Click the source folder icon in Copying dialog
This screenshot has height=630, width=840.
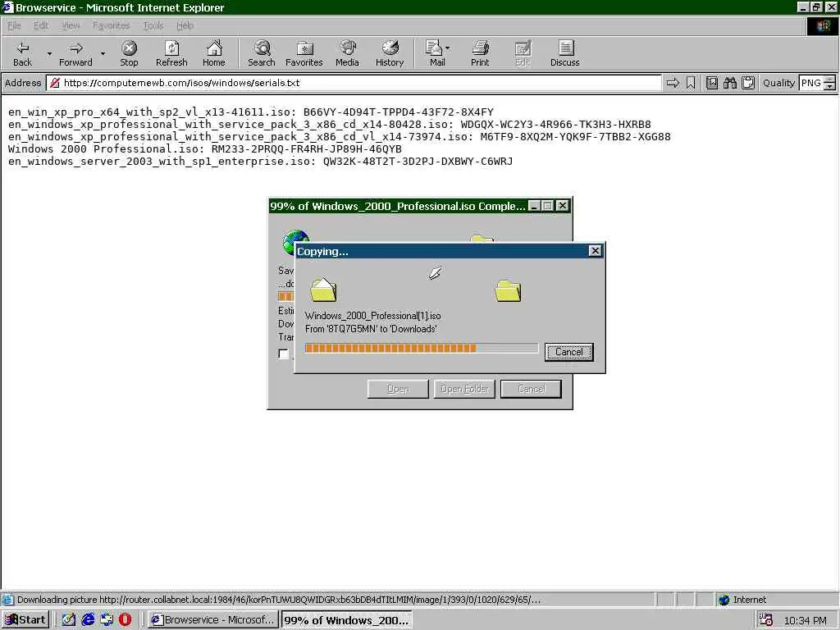[x=323, y=290]
